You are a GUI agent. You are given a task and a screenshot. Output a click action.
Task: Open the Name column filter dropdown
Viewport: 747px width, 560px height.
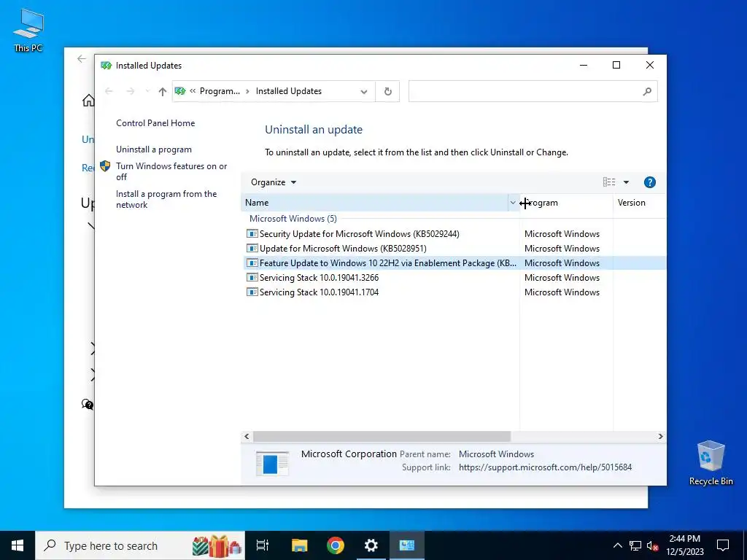click(x=513, y=203)
